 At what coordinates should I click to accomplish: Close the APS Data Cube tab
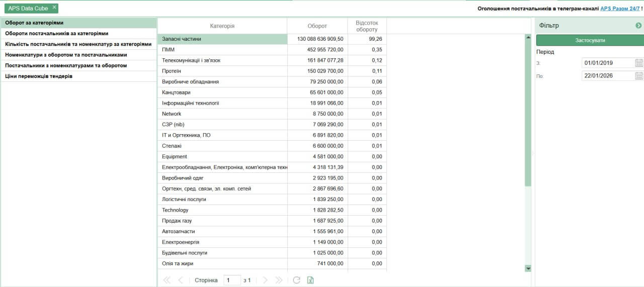point(54,8)
